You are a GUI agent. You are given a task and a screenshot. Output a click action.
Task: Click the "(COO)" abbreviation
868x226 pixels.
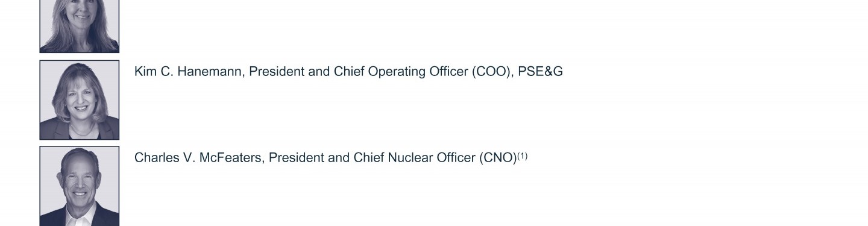pyautogui.click(x=492, y=72)
